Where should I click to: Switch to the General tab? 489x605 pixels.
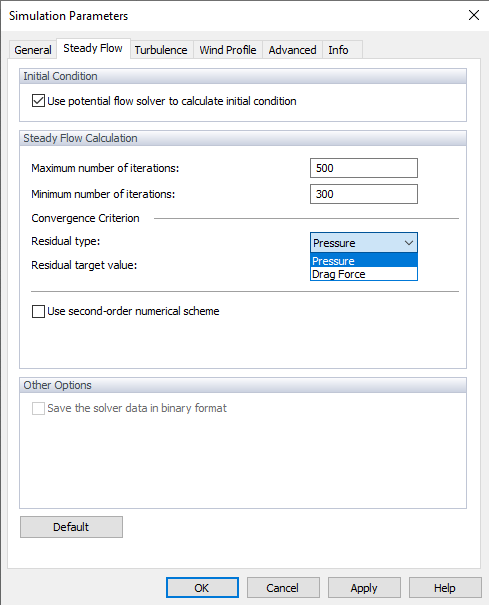click(x=33, y=50)
